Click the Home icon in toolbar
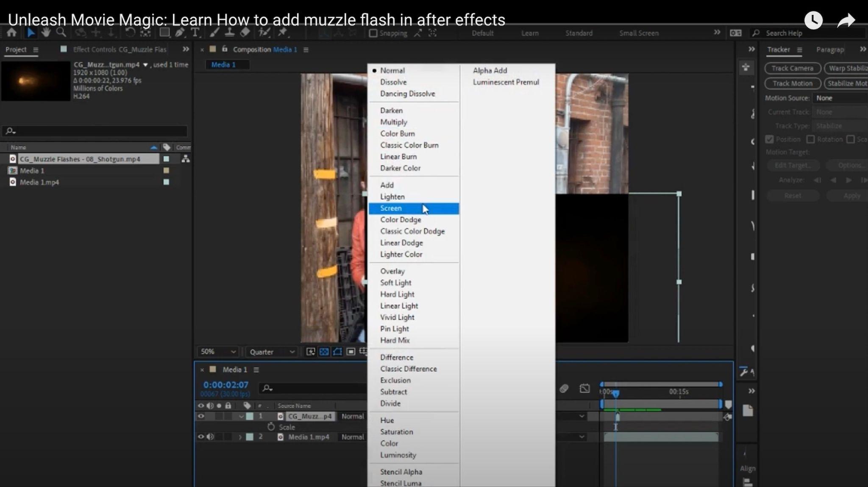The image size is (868, 487). coord(12,33)
